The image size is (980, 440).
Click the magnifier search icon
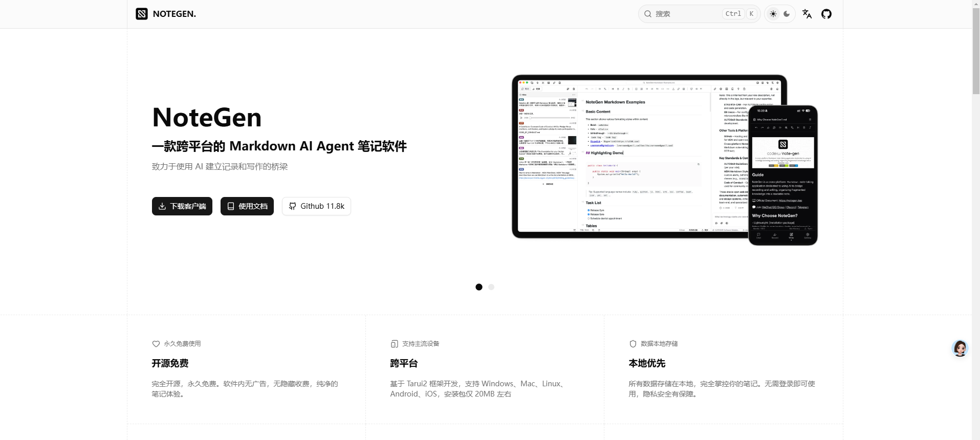point(648,14)
